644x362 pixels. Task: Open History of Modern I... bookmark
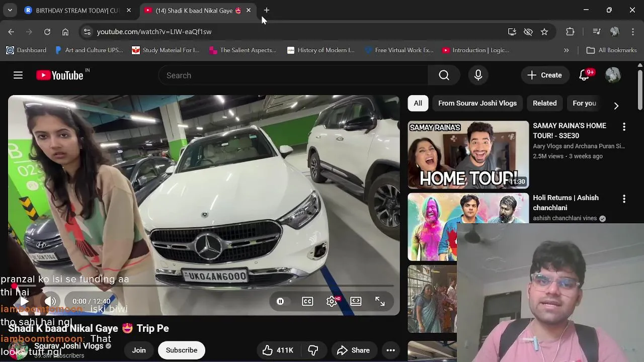coord(320,50)
